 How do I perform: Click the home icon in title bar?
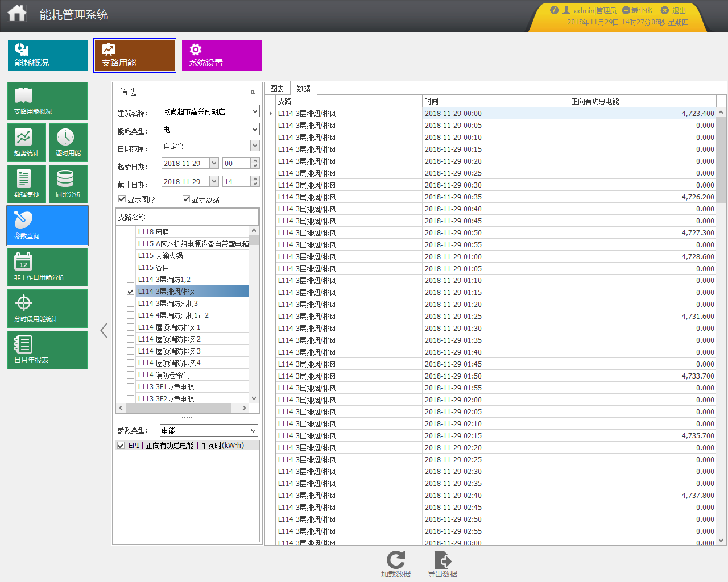(17, 13)
